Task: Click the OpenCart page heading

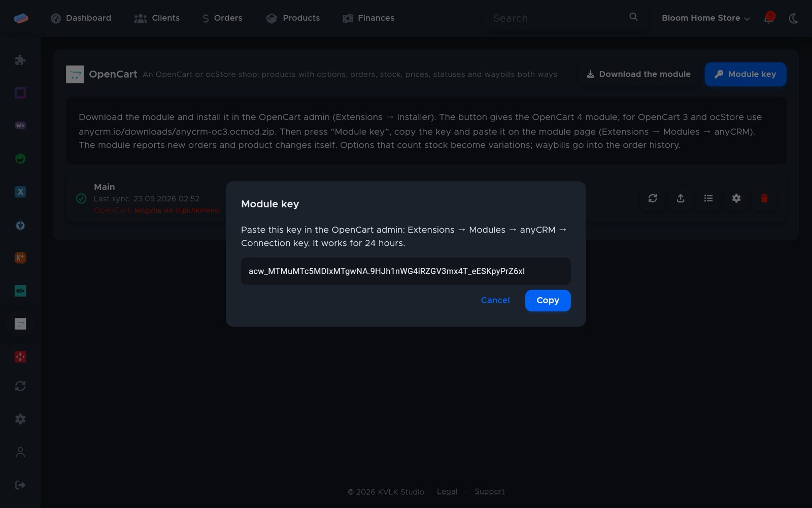Action: coord(113,74)
